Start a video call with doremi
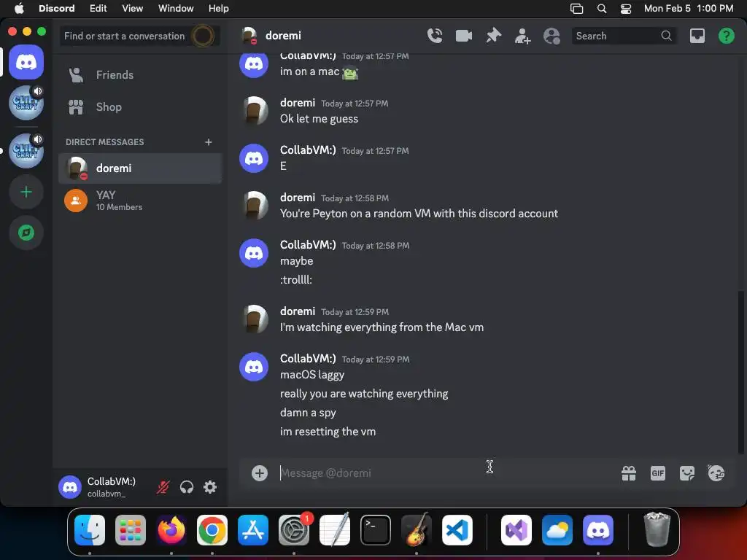 (463, 36)
